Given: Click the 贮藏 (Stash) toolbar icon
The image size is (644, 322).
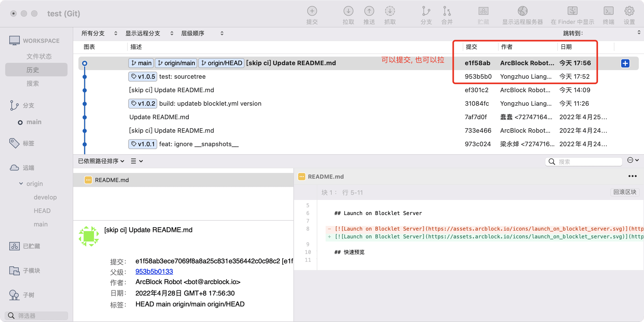Looking at the screenshot, I should [483, 11].
